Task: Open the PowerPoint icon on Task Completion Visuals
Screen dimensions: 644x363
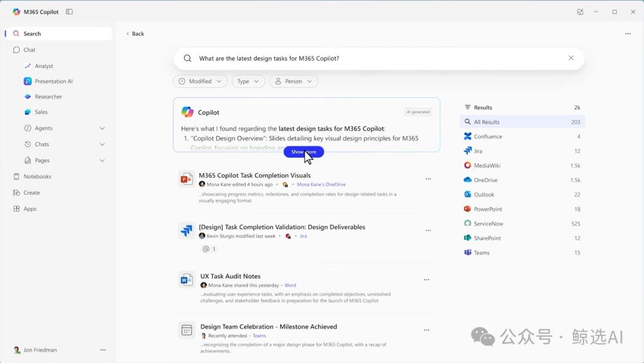Action: (186, 179)
